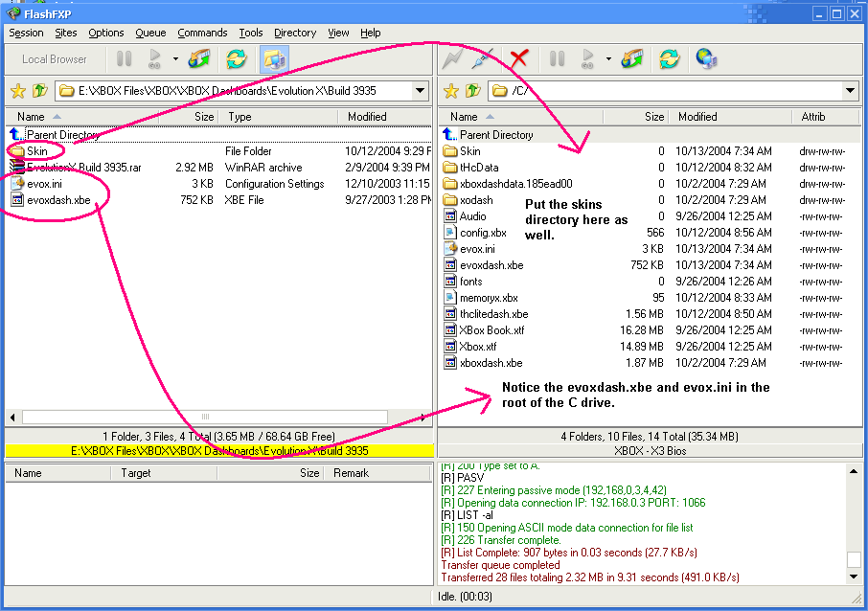Open the Sites menu

(x=66, y=33)
